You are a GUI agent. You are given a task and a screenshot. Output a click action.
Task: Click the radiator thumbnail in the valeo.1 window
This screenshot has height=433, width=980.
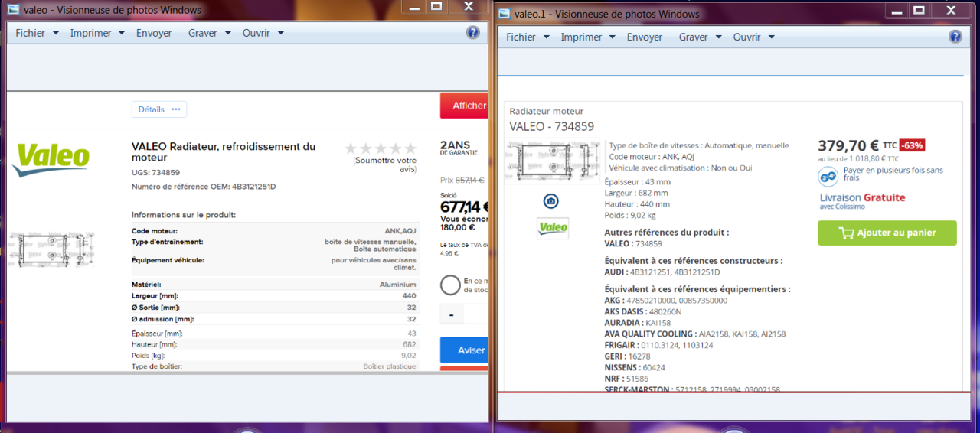pyautogui.click(x=553, y=162)
